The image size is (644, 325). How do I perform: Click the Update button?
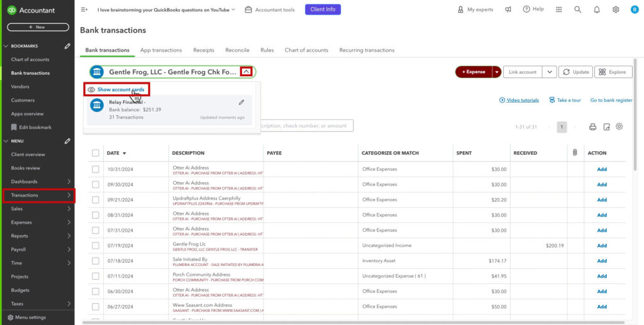pyautogui.click(x=575, y=72)
